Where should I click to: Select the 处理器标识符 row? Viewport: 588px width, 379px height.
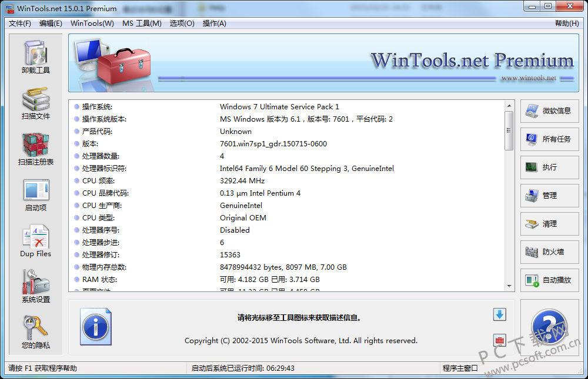(287, 168)
